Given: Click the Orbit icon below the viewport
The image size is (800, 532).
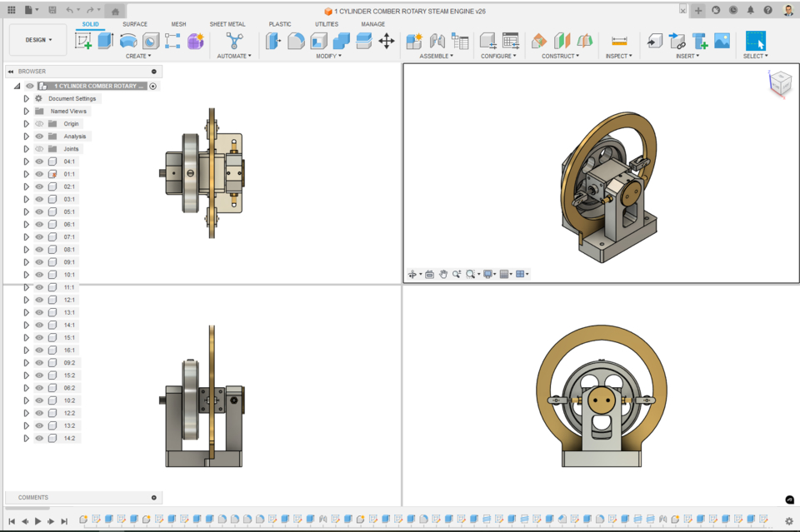Looking at the screenshot, I should click(412, 274).
